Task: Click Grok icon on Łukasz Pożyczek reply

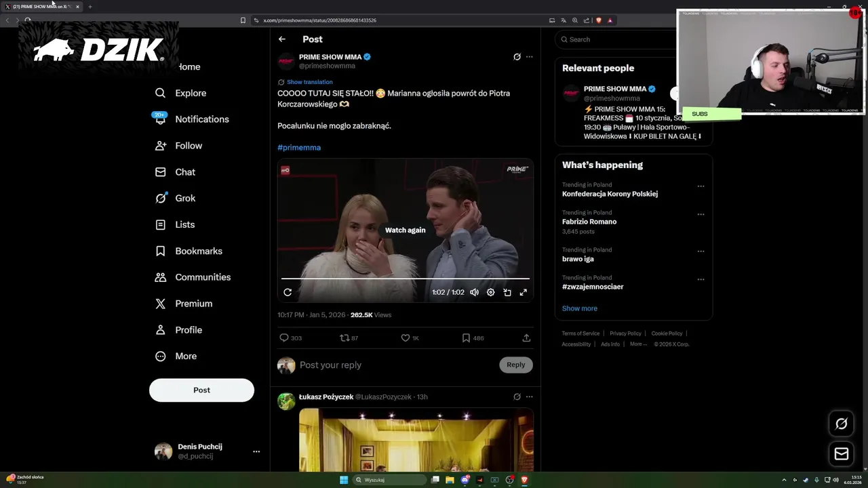Action: point(517,396)
